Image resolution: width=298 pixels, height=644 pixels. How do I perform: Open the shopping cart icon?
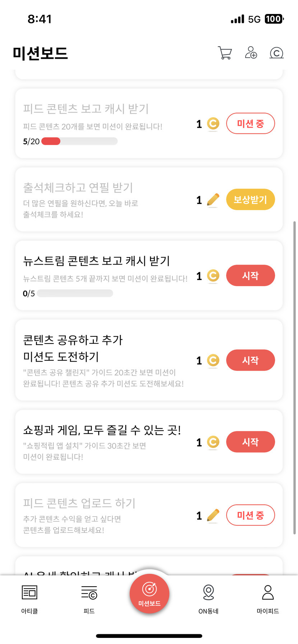tap(225, 53)
